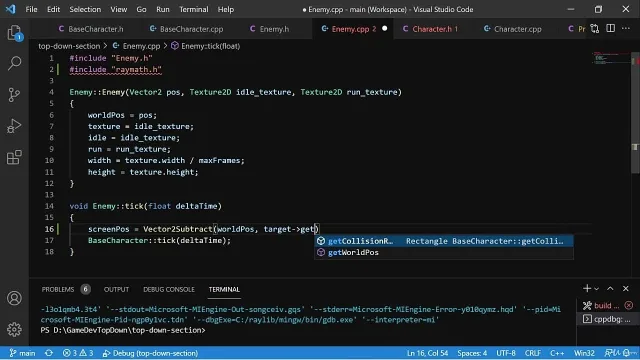The height and width of the screenshot is (360, 640).
Task: Switch to the Enemy.h tab
Action: (269, 29)
